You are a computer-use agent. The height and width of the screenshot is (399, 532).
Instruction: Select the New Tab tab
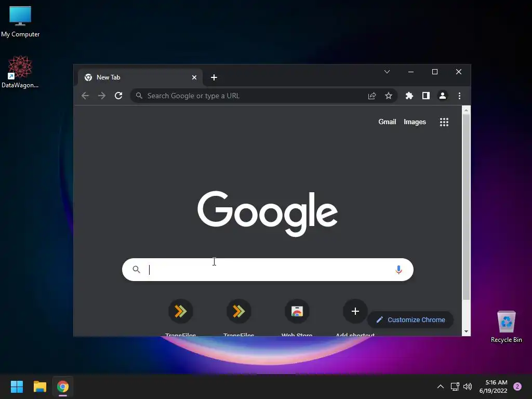(140, 77)
